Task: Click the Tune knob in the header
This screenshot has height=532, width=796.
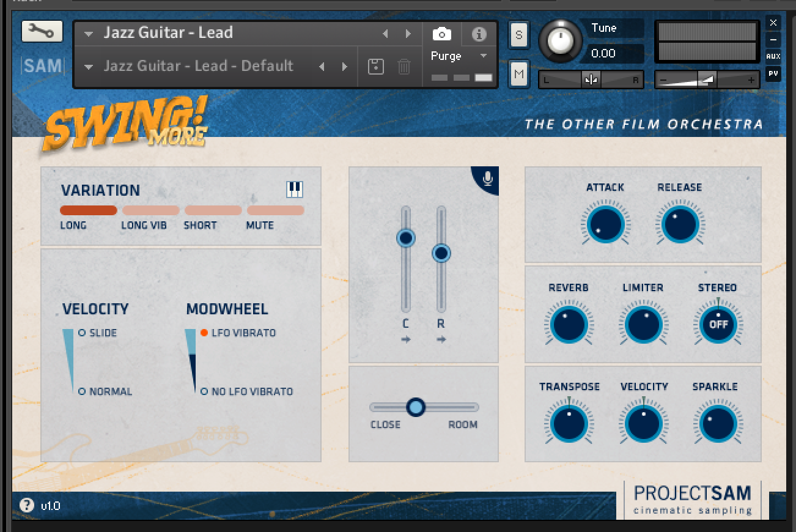Action: pyautogui.click(x=559, y=40)
